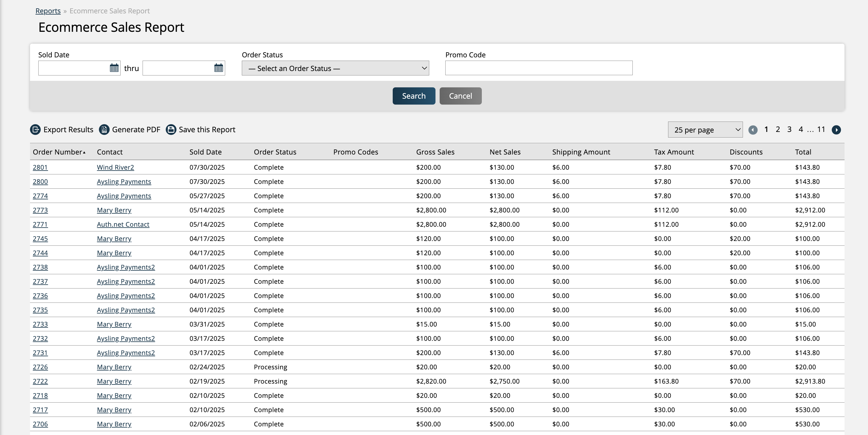Open the start date calendar picker
The image size is (868, 435).
click(x=114, y=68)
